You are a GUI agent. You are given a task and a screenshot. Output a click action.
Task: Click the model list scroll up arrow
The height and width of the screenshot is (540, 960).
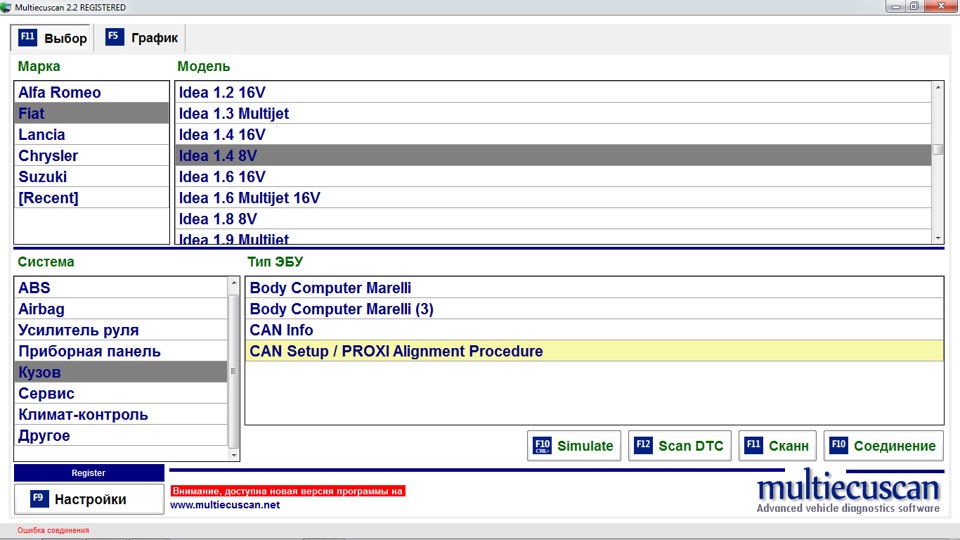click(x=938, y=88)
